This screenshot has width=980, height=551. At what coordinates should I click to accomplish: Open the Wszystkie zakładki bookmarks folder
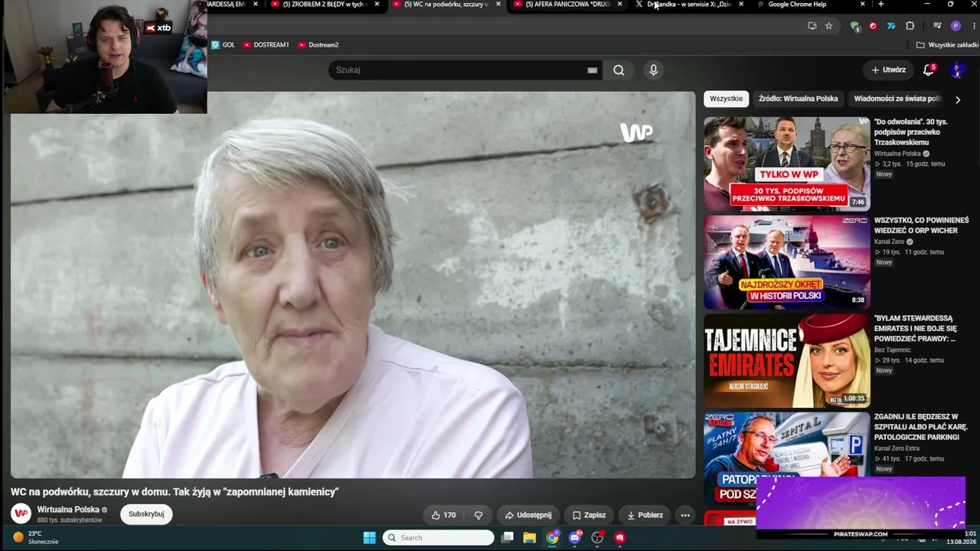tap(947, 45)
